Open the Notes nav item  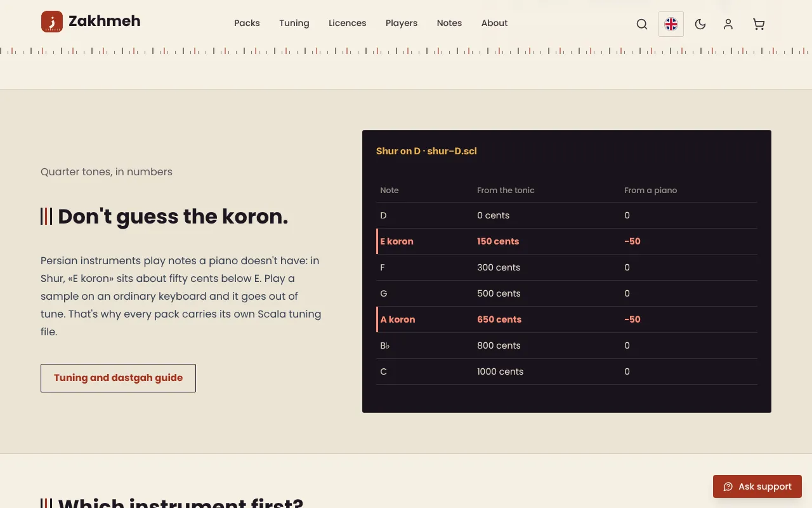pos(449,23)
